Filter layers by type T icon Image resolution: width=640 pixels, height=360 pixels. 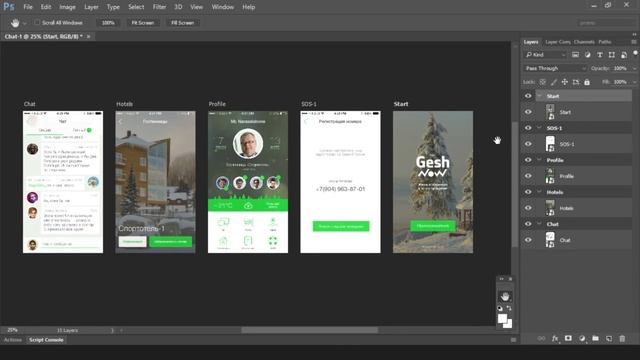(x=600, y=55)
